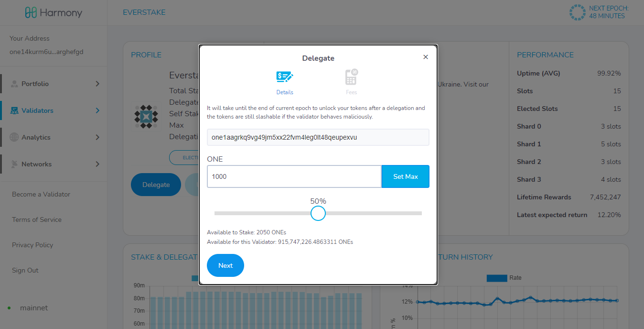This screenshot has height=329, width=644.
Task: Click the Available to Stake text
Action: [247, 232]
